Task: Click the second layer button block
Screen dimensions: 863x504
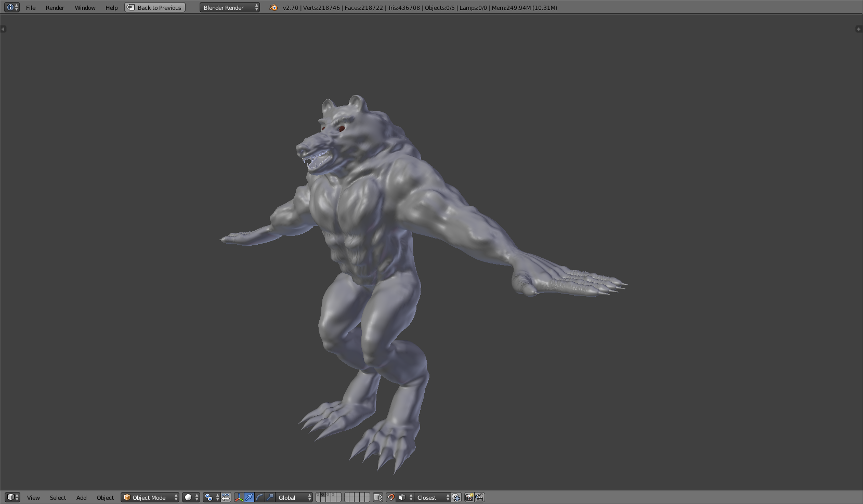Action: pos(357,497)
